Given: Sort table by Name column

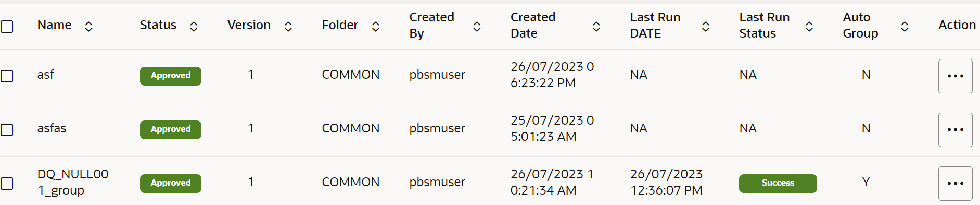Looking at the screenshot, I should [88, 26].
